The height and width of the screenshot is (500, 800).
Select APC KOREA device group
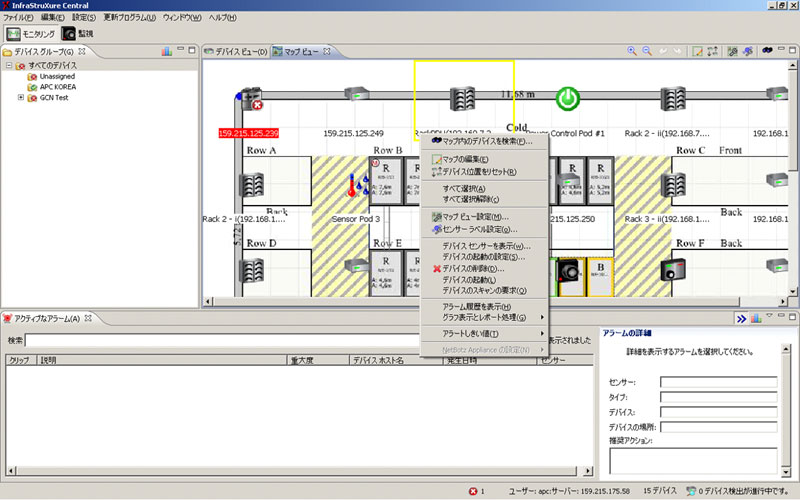[58, 87]
